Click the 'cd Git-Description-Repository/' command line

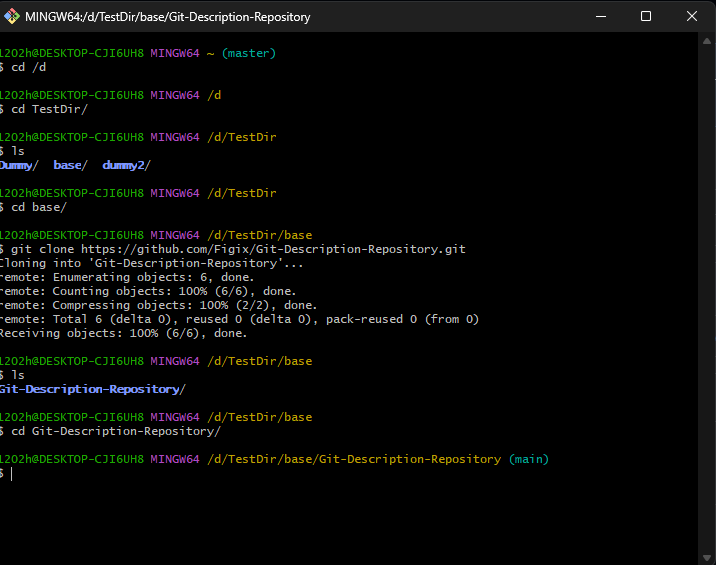(115, 431)
